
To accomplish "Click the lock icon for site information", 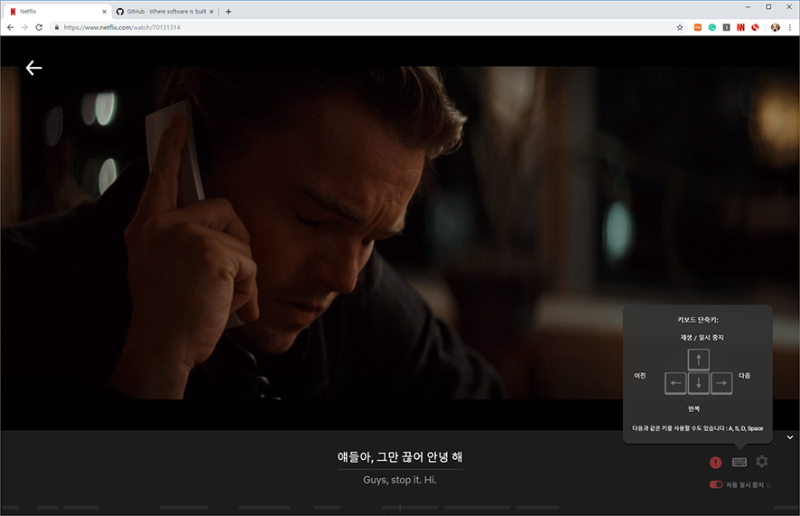I will pos(57,27).
